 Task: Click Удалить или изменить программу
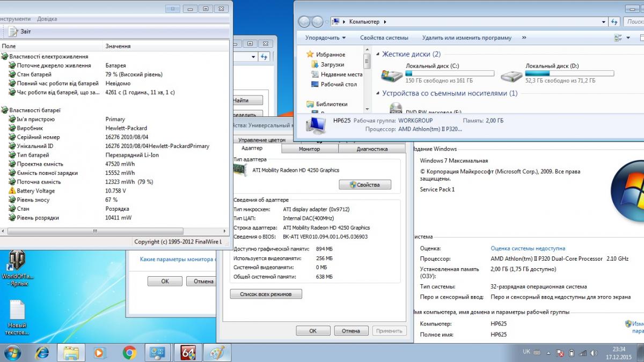click(466, 38)
